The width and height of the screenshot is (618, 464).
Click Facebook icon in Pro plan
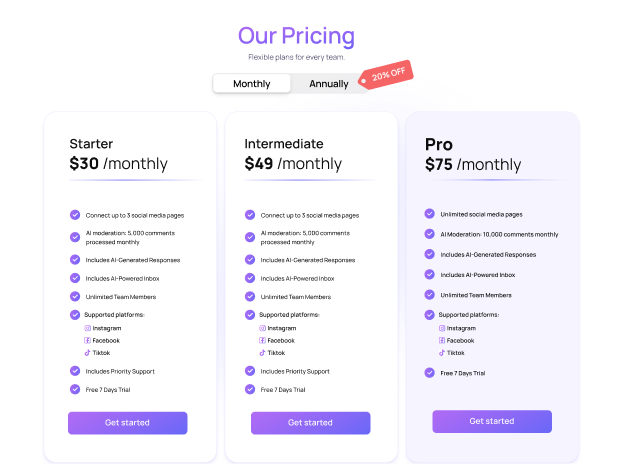442,340
